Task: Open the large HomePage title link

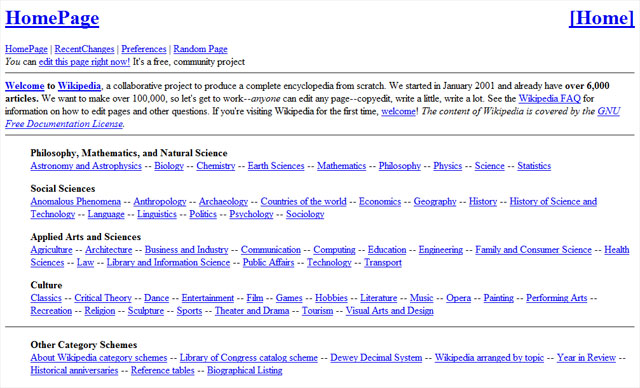Action: [x=52, y=18]
